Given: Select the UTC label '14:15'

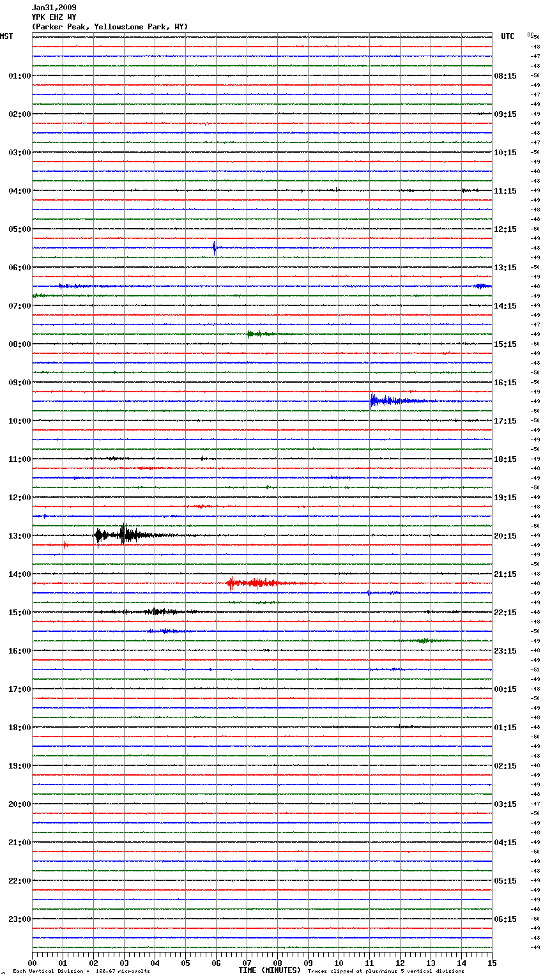Looking at the screenshot, I should click(505, 306).
